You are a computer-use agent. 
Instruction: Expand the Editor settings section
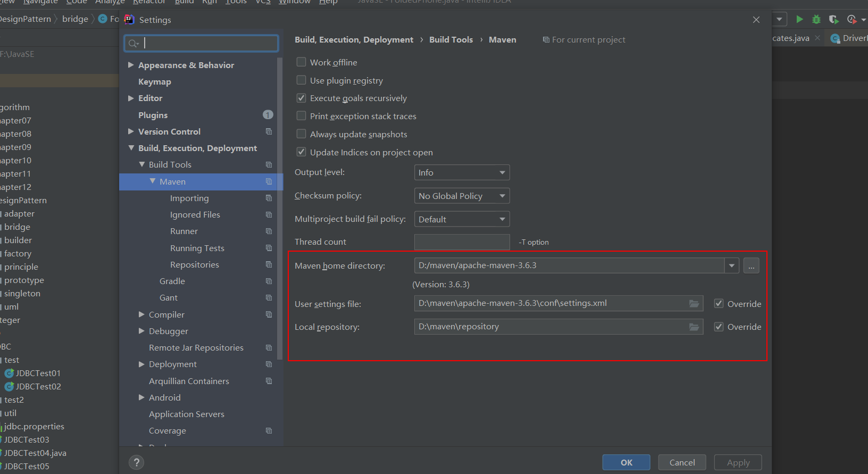click(131, 98)
